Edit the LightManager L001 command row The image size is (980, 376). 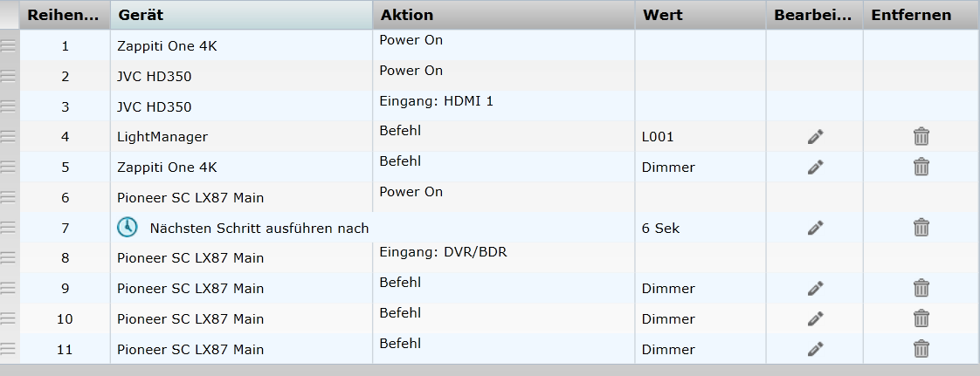pos(815,137)
